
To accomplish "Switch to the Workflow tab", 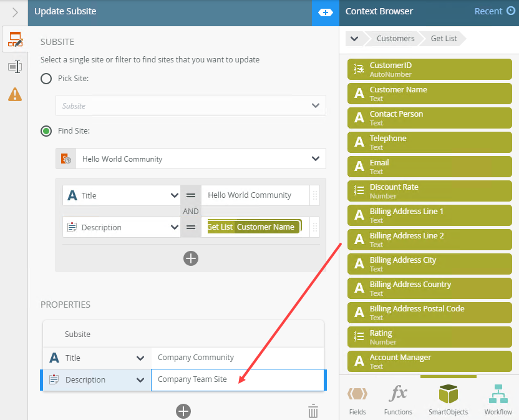I will [498, 399].
